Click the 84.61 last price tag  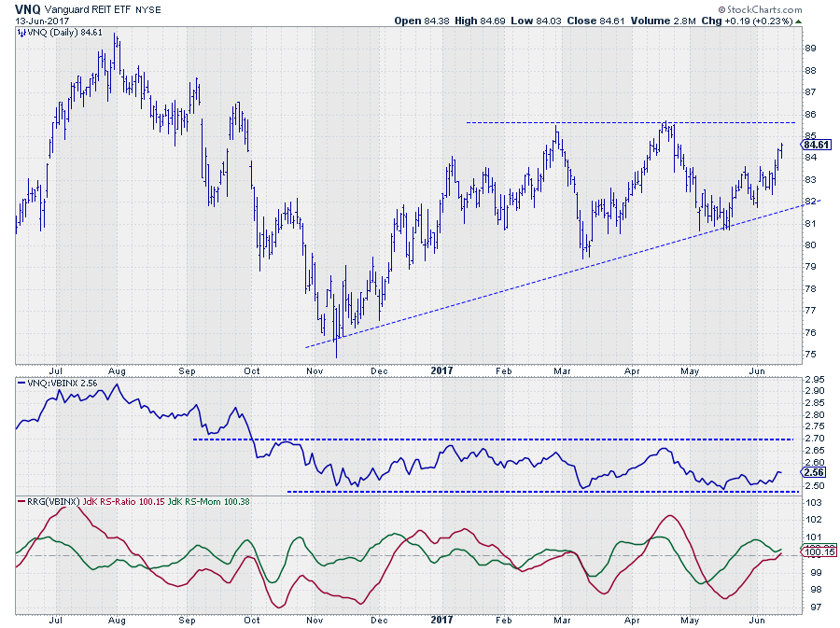(817, 145)
